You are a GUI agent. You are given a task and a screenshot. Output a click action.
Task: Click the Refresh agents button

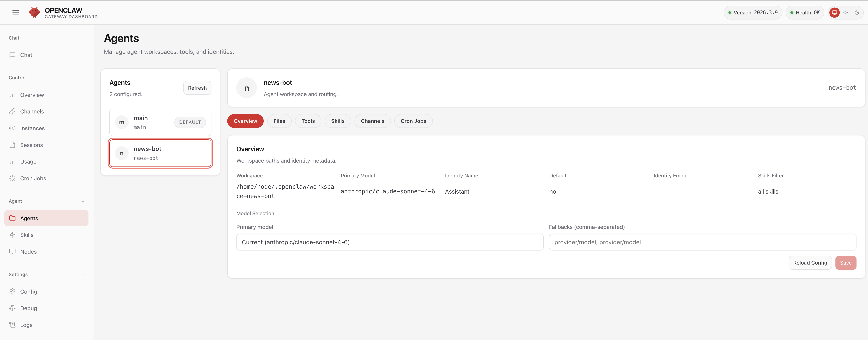(x=197, y=88)
